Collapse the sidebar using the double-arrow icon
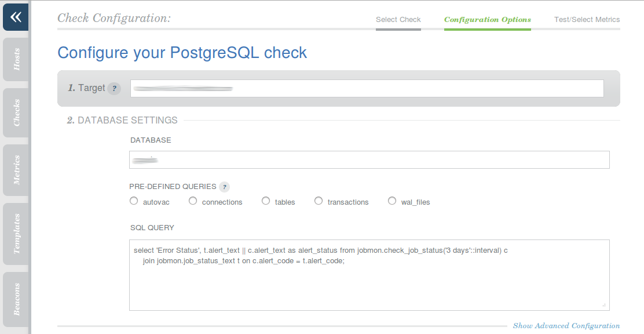Image resolution: width=644 pixels, height=334 pixels. coord(15,17)
